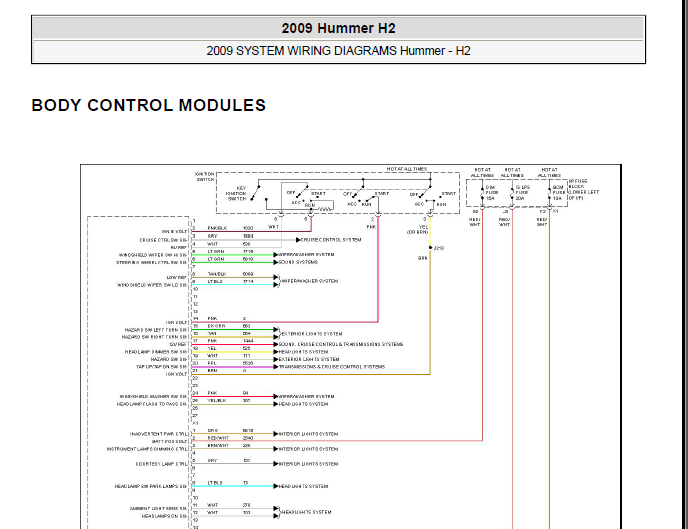Click 'HEADLAMP FLASH TO PASS SIG' pin label
This screenshot has height=529, width=688.
152,404
